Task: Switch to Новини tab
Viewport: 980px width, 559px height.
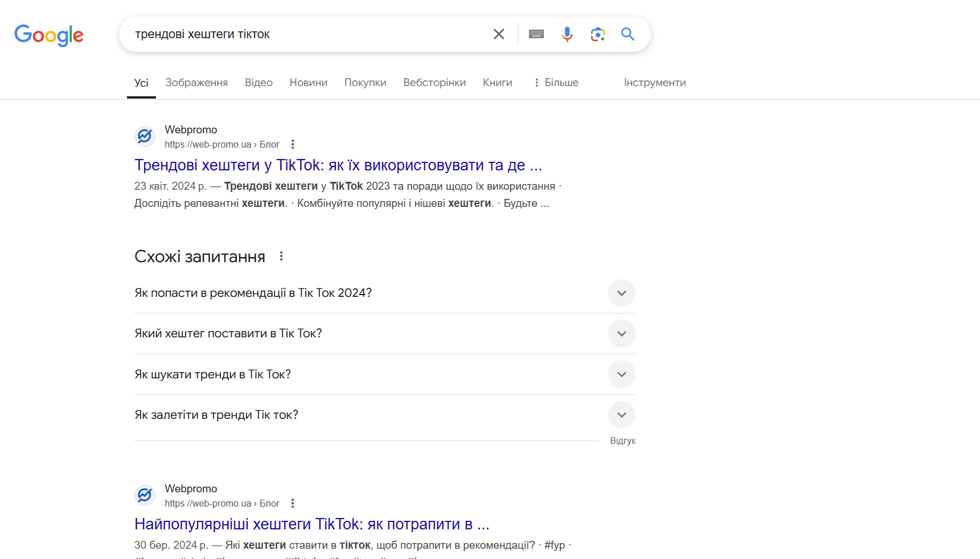Action: point(309,83)
